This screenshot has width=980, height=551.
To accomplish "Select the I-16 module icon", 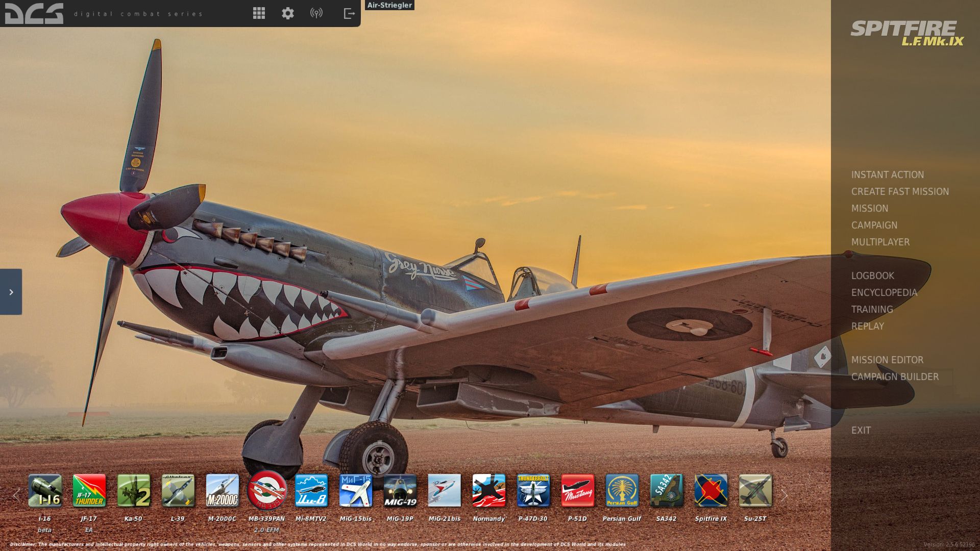I will click(x=45, y=490).
